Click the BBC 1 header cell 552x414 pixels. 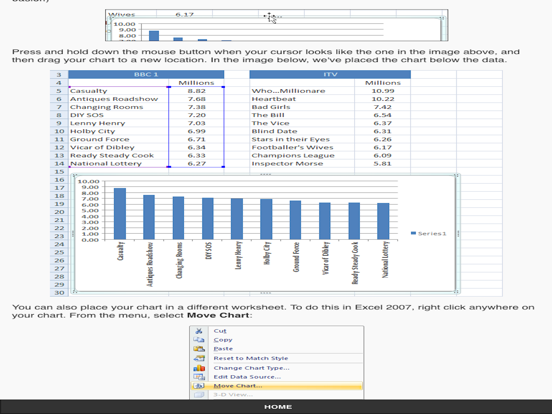146,75
